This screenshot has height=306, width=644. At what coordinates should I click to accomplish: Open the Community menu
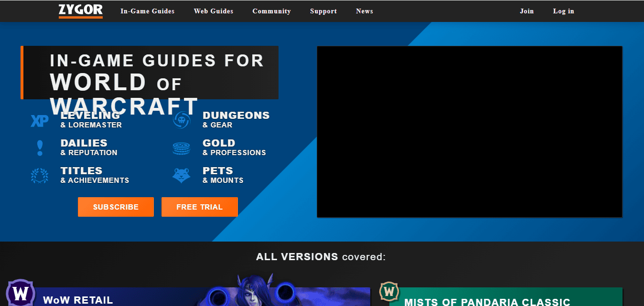tap(271, 11)
